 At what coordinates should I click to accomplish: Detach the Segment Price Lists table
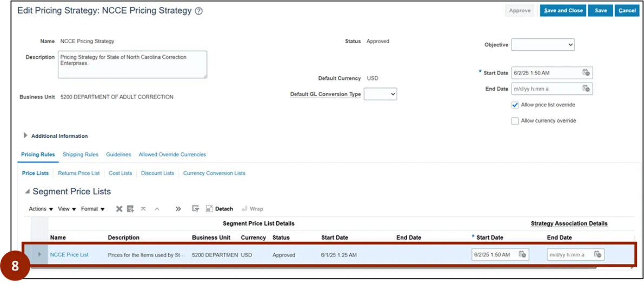click(220, 209)
